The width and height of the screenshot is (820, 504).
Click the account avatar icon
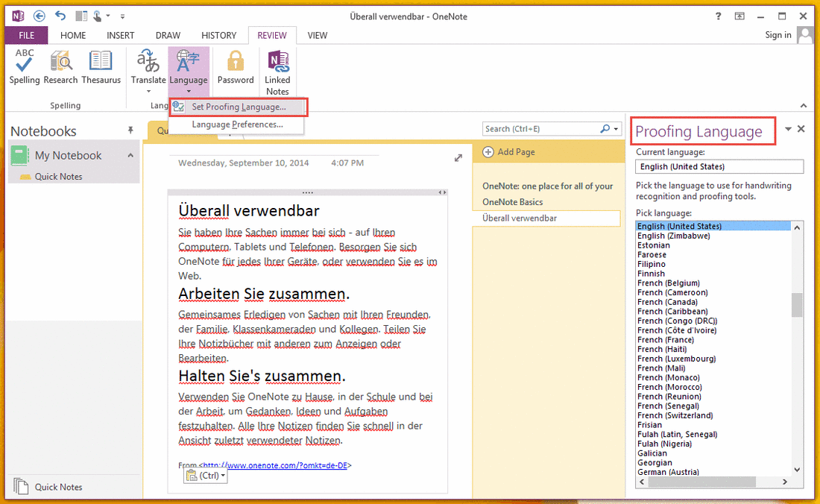(805, 35)
